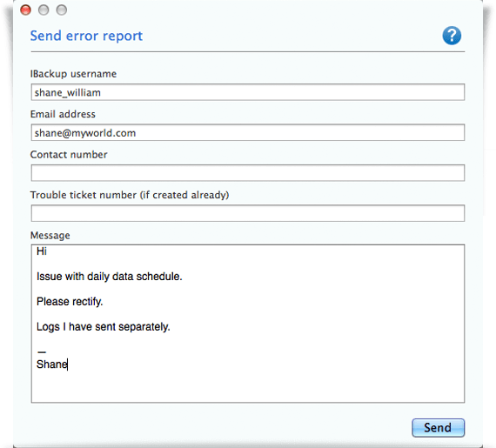This screenshot has height=448, width=496.
Task: Place cursor on the "Hi" message line
Action: click(42, 251)
